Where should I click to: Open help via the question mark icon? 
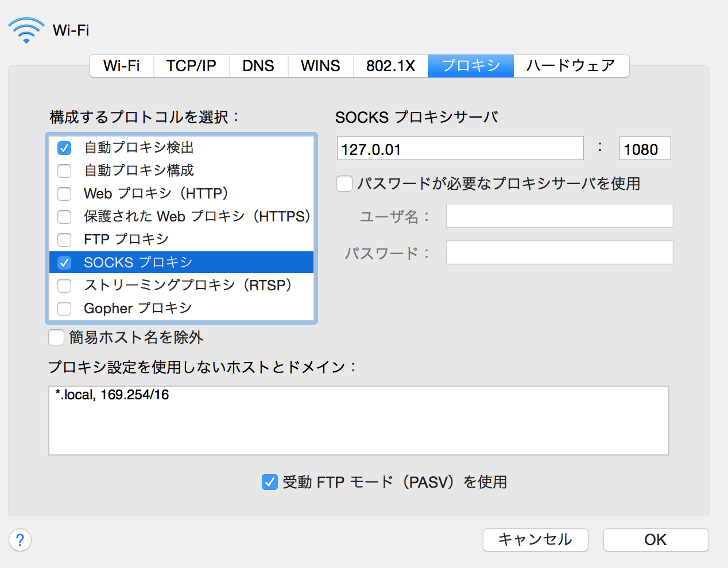(20, 540)
